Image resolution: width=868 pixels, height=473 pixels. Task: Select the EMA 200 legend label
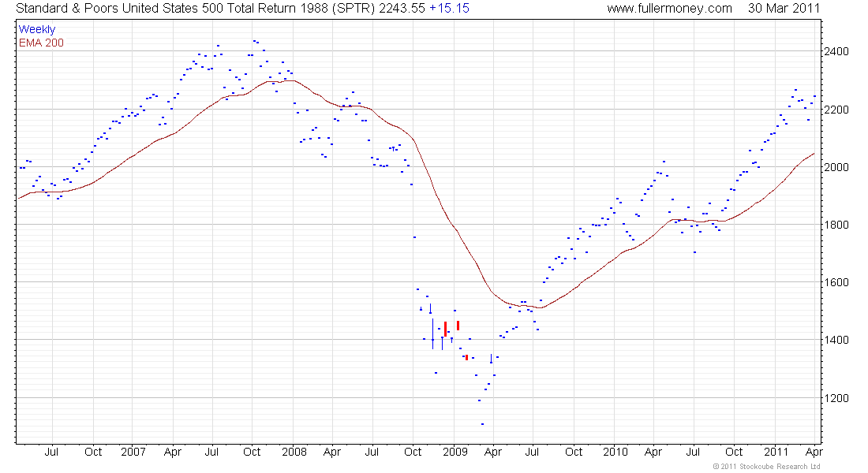(41, 43)
